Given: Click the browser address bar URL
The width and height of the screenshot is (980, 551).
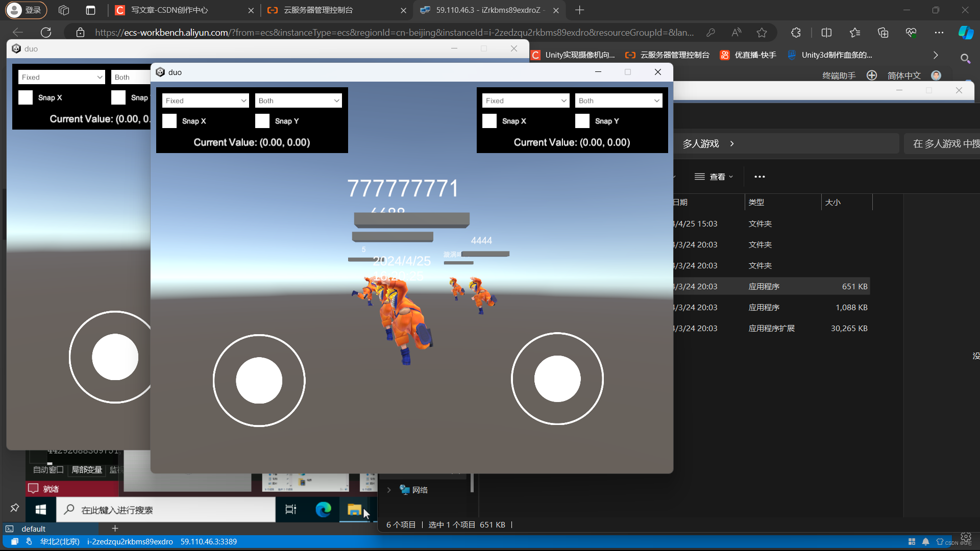Looking at the screenshot, I should [394, 33].
